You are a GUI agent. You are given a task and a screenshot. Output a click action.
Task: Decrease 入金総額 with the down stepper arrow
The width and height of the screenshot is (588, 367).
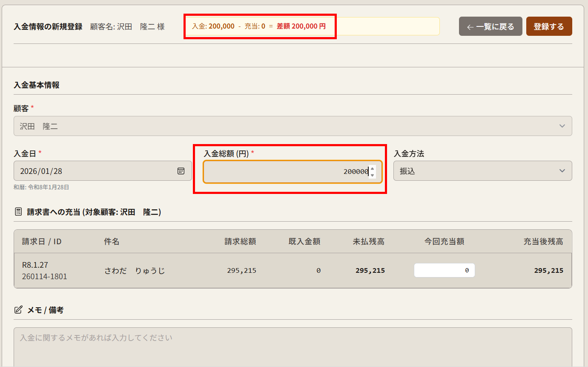pyautogui.click(x=373, y=175)
